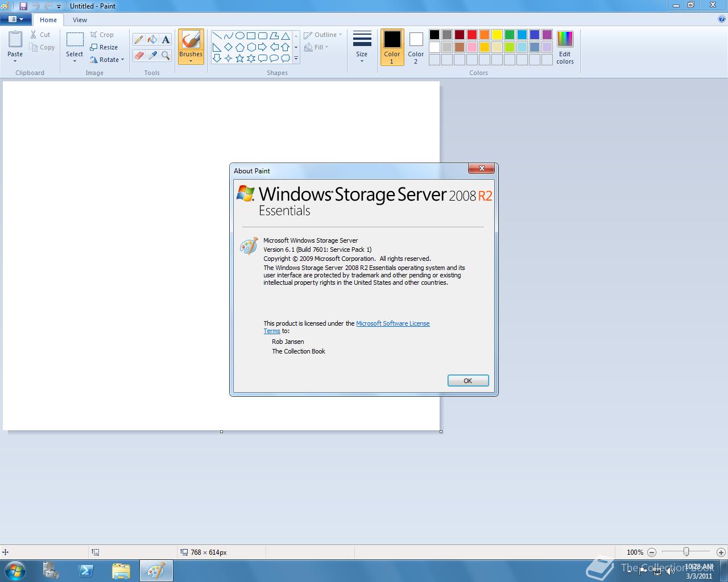The height and width of the screenshot is (582, 728).
Task: Open the shape Outline dropdown
Action: [323, 35]
